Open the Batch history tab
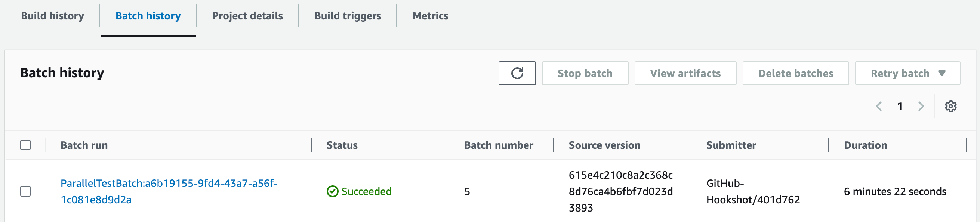The image size is (980, 222). click(148, 16)
